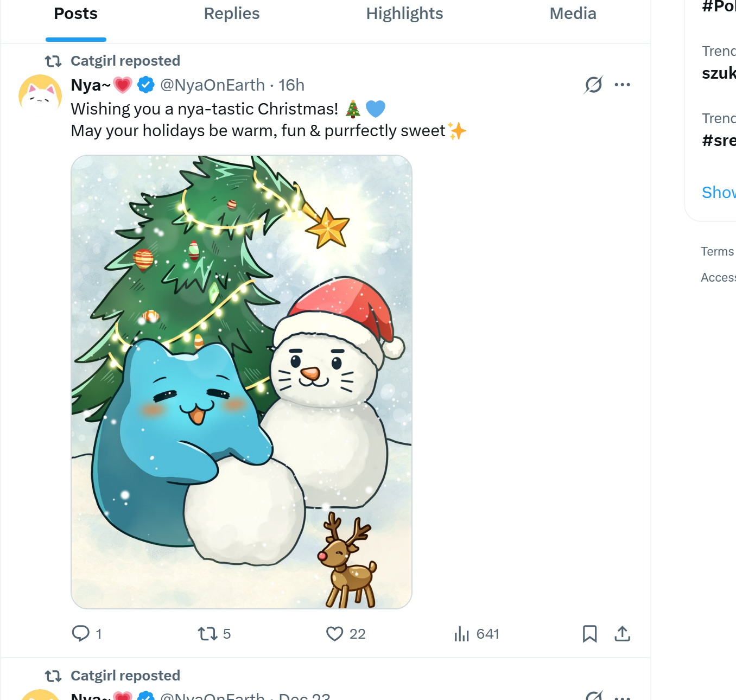Open the share menu for the post
This screenshot has width=736, height=700.
[x=622, y=633]
